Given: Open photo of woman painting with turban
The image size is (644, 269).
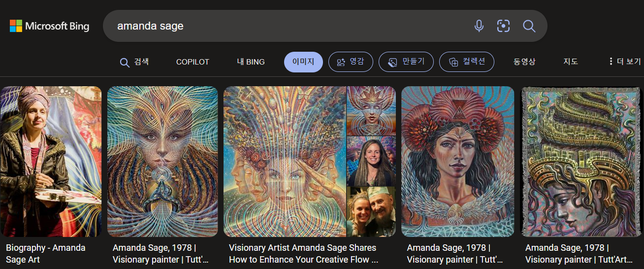Looking at the screenshot, I should pos(51,162).
